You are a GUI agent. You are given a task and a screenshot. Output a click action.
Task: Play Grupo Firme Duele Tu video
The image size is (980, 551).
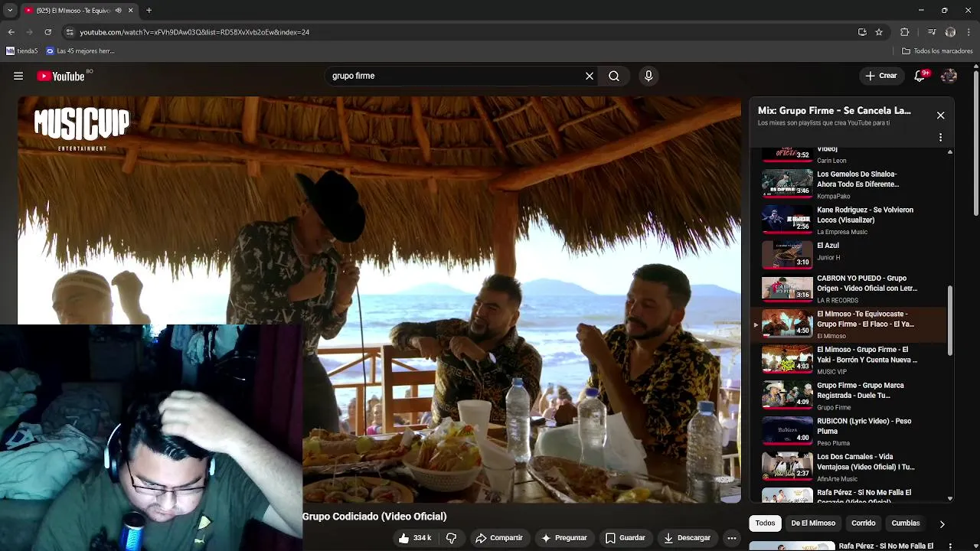coord(850,396)
